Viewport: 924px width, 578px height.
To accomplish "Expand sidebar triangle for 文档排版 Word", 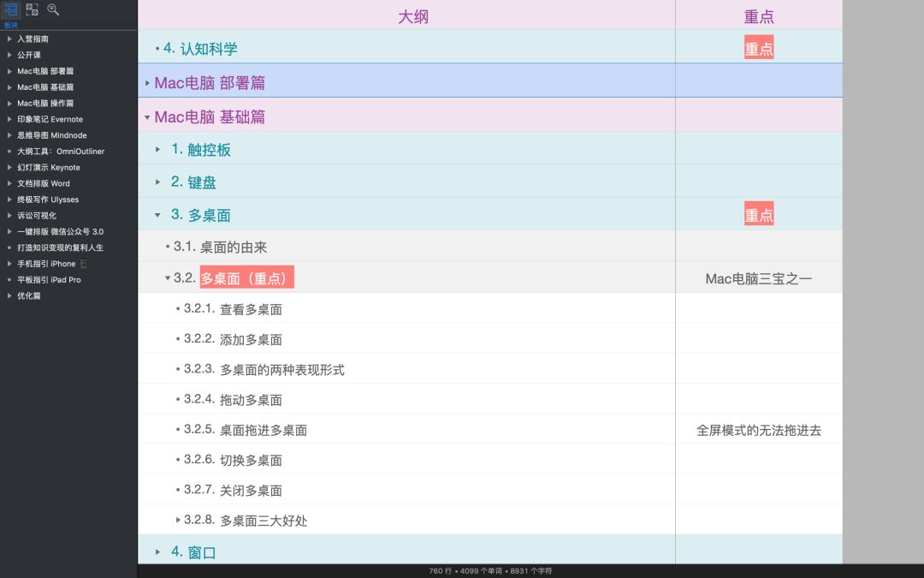I will (x=9, y=183).
